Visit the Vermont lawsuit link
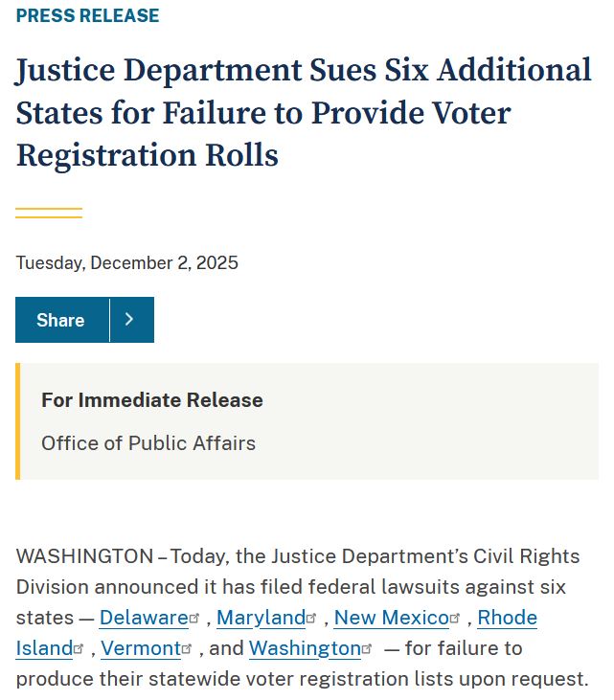The image size is (614, 700). point(141,648)
